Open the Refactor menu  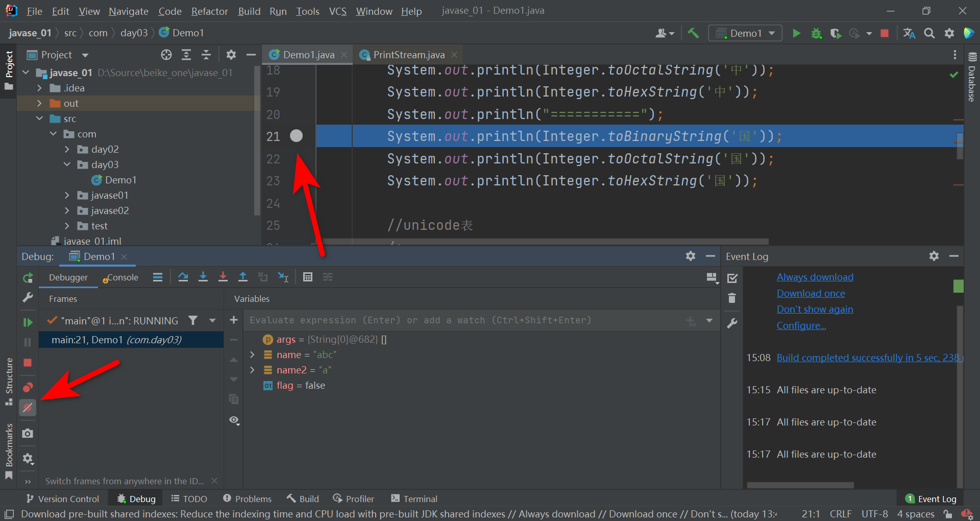tap(209, 11)
